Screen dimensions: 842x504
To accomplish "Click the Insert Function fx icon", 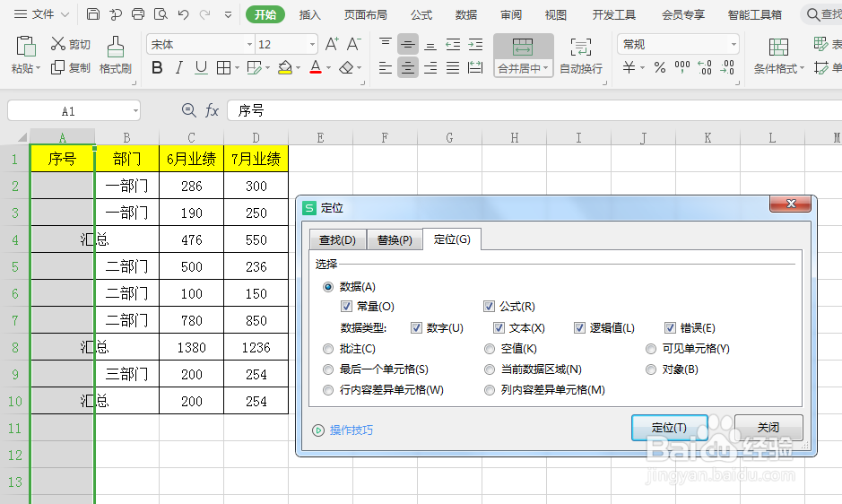I will pyautogui.click(x=213, y=110).
